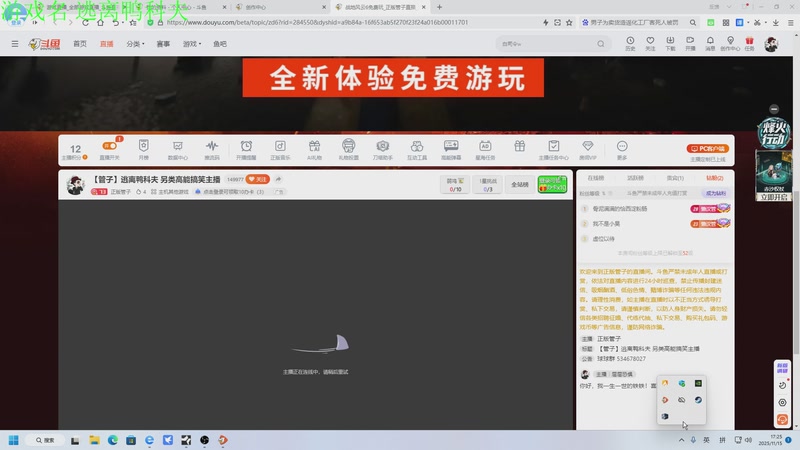Open the floating settings target icon
The image size is (800, 450).
(x=782, y=403)
